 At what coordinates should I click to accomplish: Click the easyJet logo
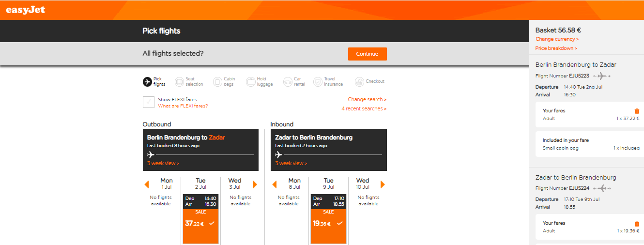26,10
